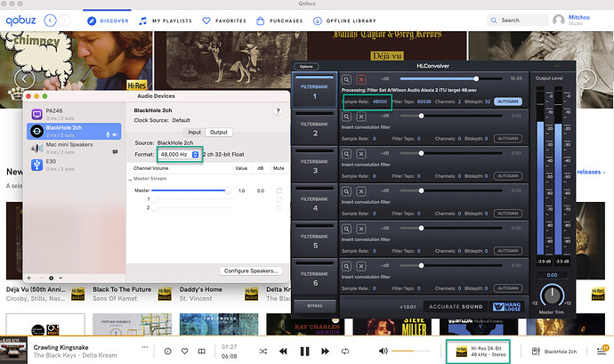This screenshot has width=614, height=364.
Task: Open the Discover tab in Qobuz
Action: 108,20
